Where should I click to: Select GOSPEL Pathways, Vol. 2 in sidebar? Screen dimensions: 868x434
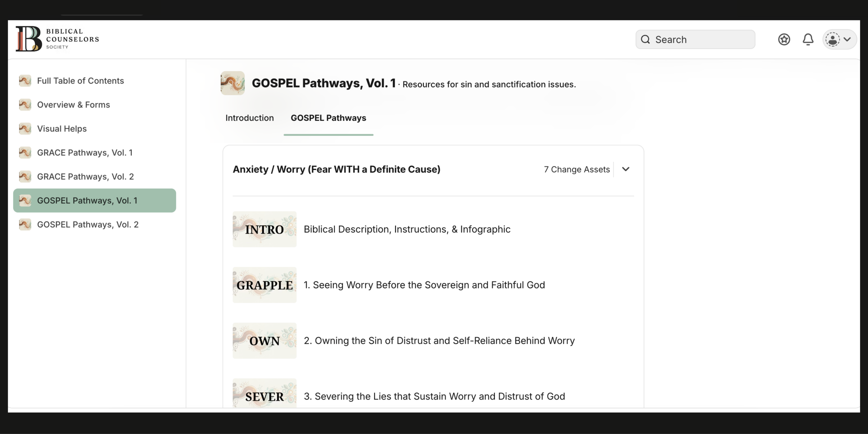click(x=88, y=224)
